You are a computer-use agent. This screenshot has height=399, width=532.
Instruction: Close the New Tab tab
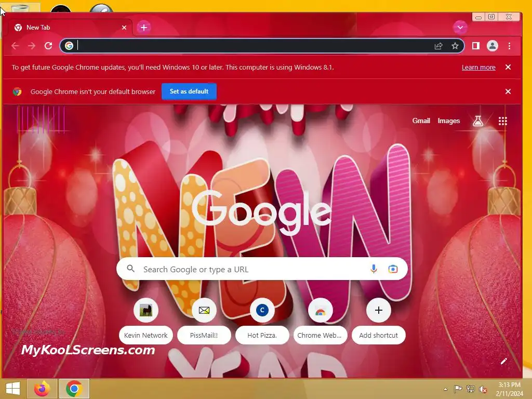(124, 28)
